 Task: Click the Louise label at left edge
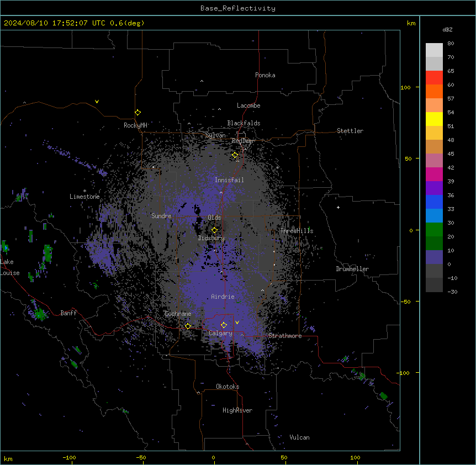pyautogui.click(x=10, y=273)
